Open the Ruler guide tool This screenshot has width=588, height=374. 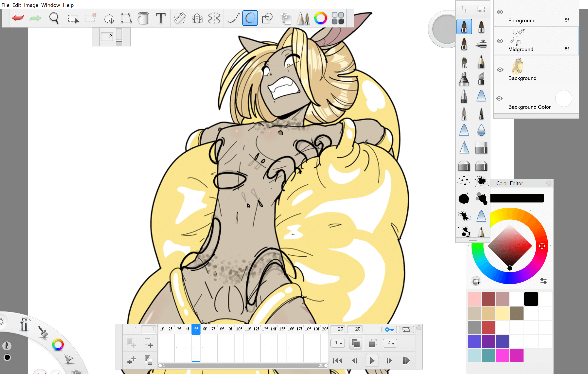179,18
